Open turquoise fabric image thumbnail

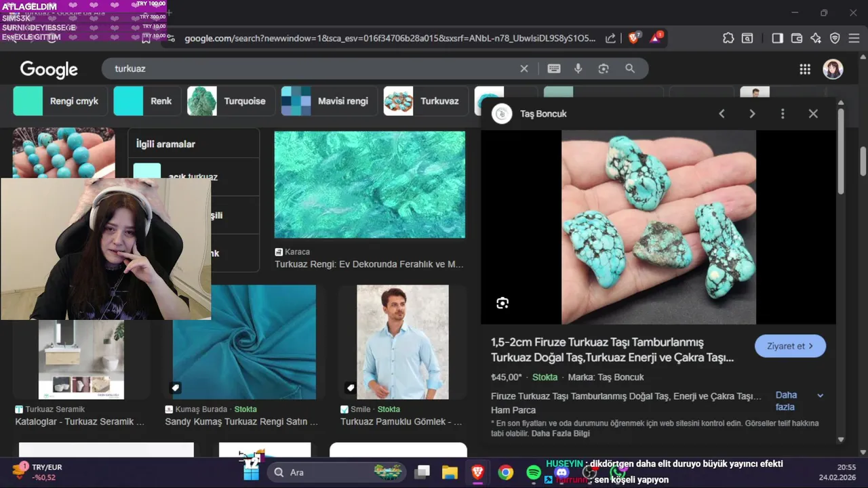click(x=244, y=342)
